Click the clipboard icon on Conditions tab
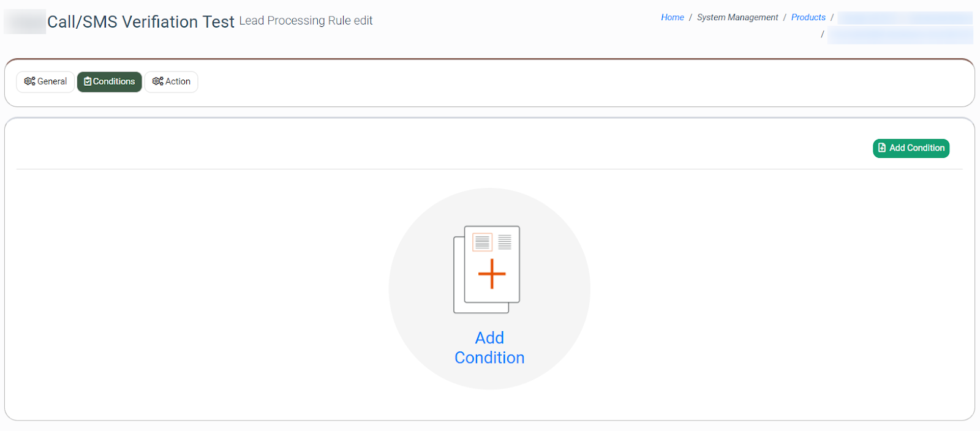Viewport: 980px width, 431px height. 88,81
